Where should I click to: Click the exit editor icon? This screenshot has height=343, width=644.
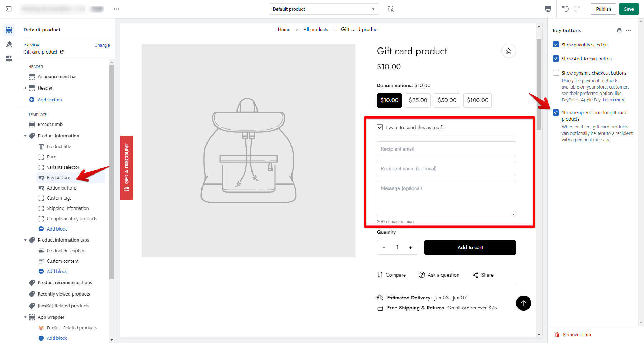click(x=9, y=9)
